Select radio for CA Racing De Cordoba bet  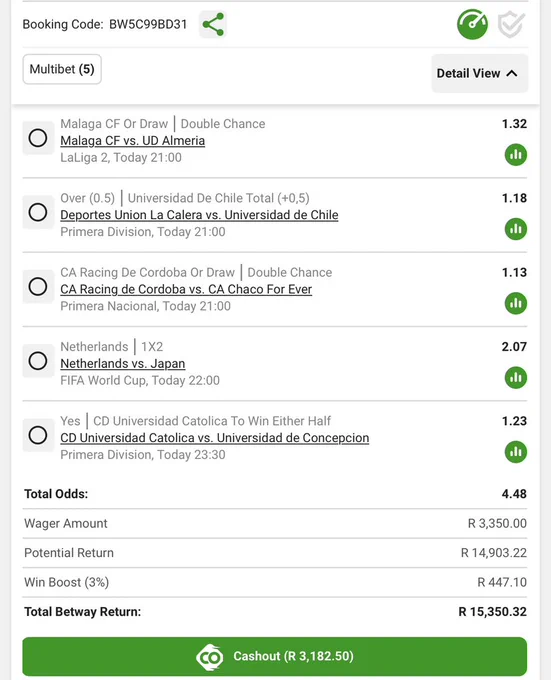click(x=38, y=287)
